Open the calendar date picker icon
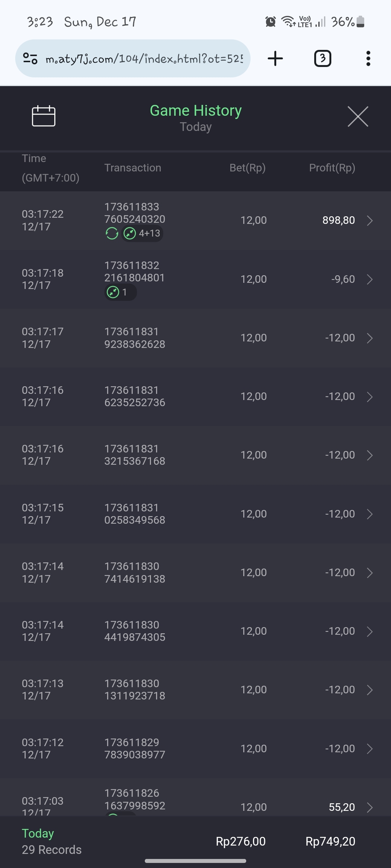Viewport: 391px width, 868px height. (x=43, y=116)
